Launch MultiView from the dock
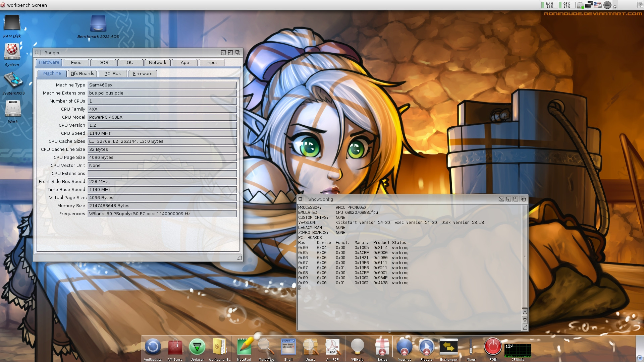 (266, 347)
